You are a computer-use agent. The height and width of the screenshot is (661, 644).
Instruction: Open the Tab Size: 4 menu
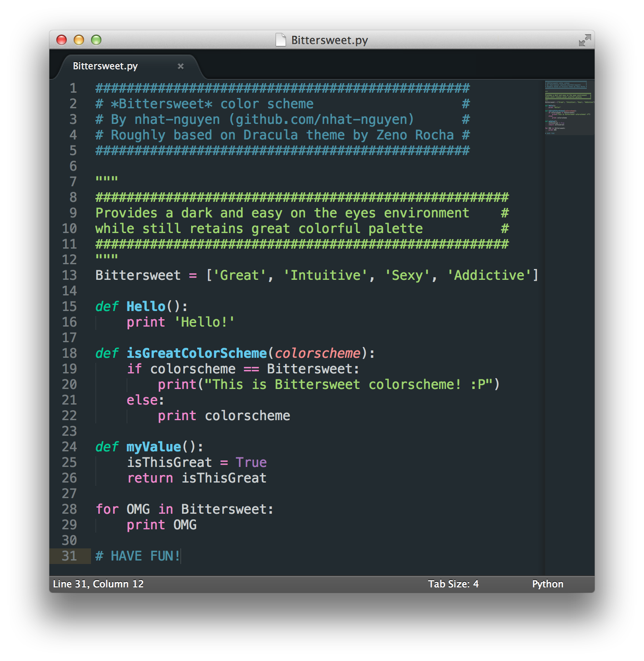(x=453, y=584)
